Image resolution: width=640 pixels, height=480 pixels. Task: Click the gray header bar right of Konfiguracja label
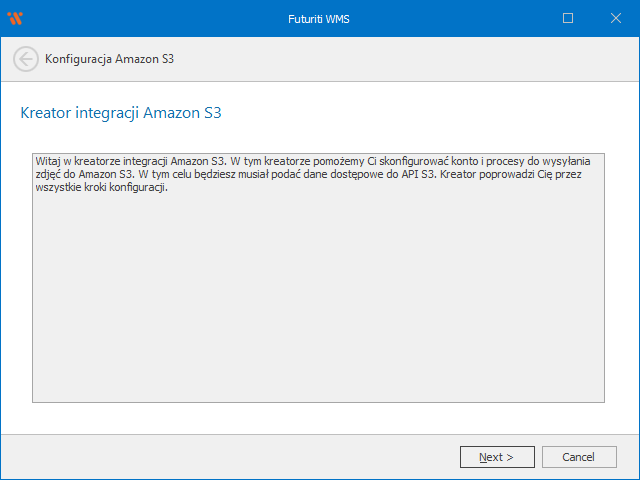(x=400, y=59)
